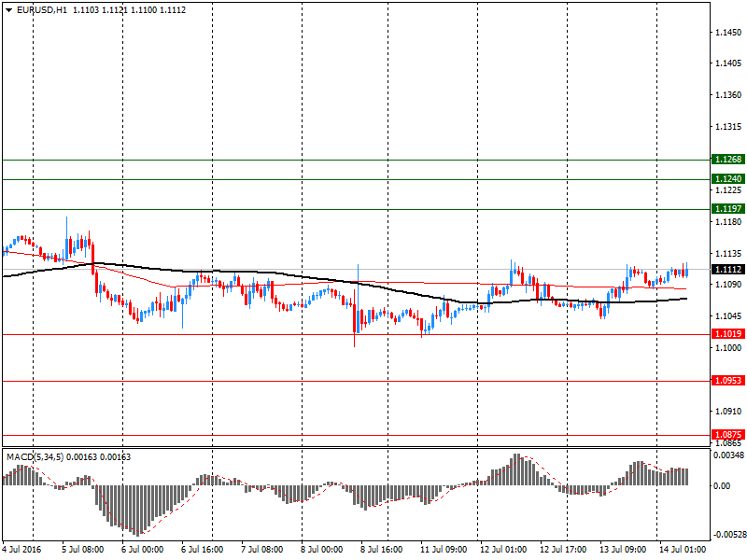Click the 8 Jul 00:00 time axis label
This screenshot has width=747, height=560.
click(x=321, y=550)
